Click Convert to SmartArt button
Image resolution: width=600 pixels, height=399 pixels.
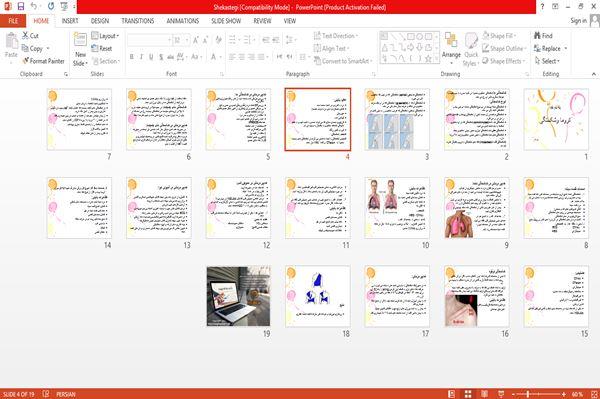click(342, 61)
